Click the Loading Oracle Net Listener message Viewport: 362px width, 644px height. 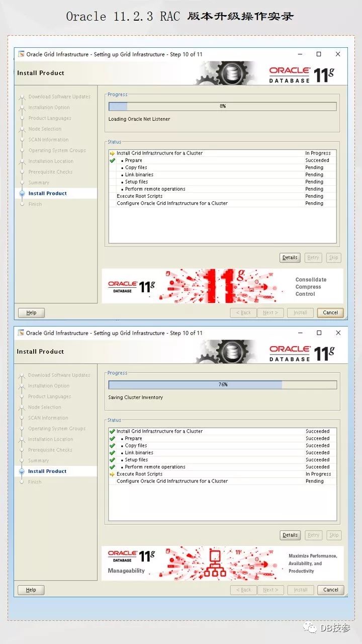coord(139,119)
